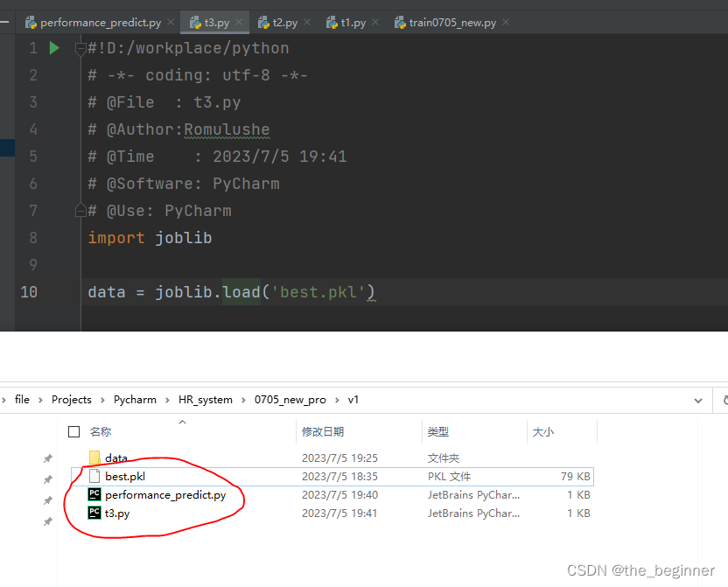Image resolution: width=728 pixels, height=587 pixels.
Task: Open the address bar history dropdown arrow
Action: pos(698,400)
